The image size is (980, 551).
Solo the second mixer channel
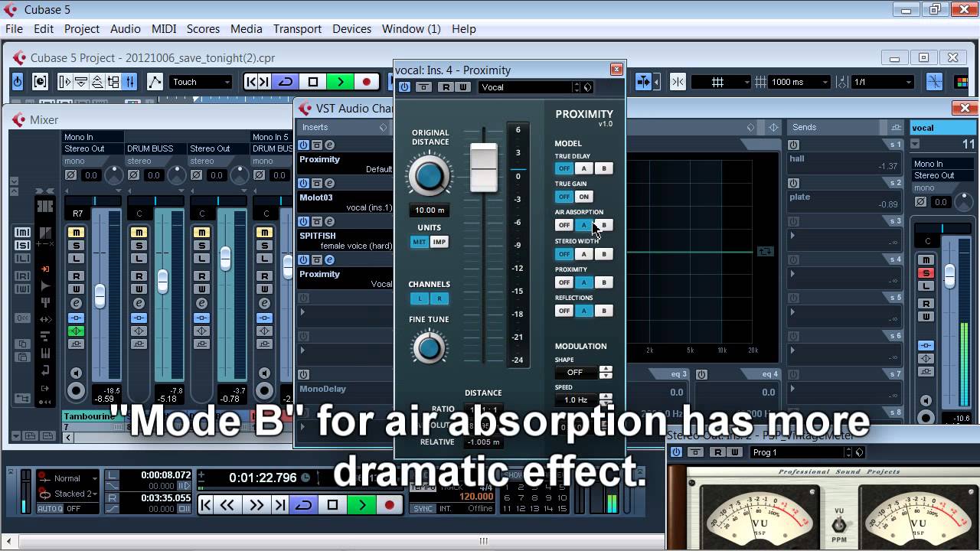pos(139,245)
